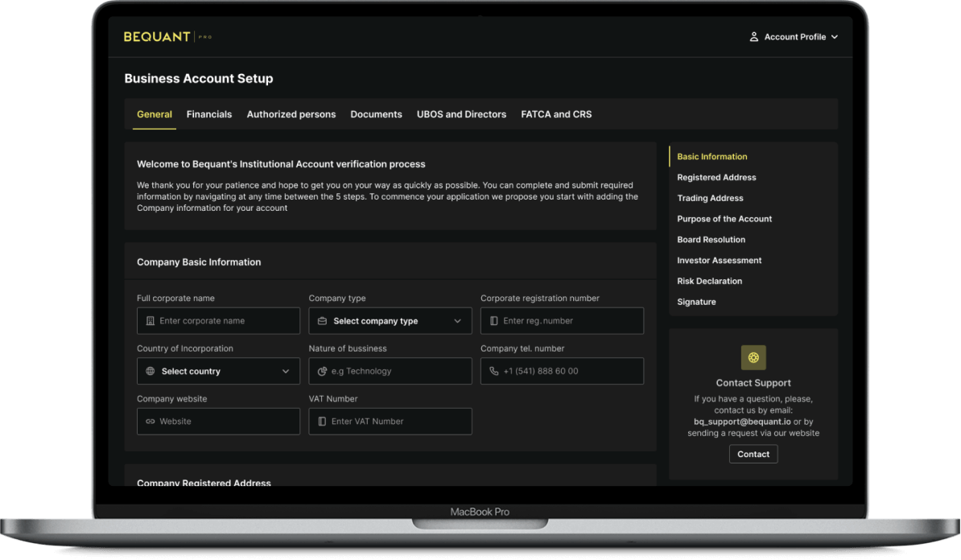Select Risk Declaration in the sidebar

pos(709,282)
